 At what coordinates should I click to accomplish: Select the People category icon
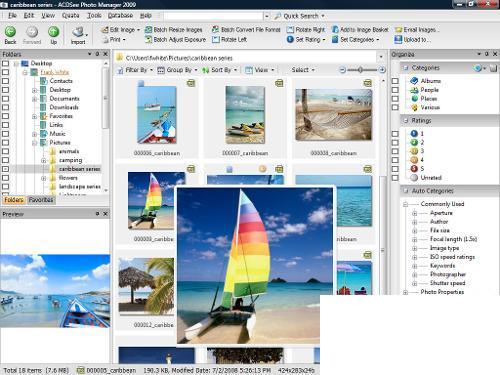(x=414, y=90)
